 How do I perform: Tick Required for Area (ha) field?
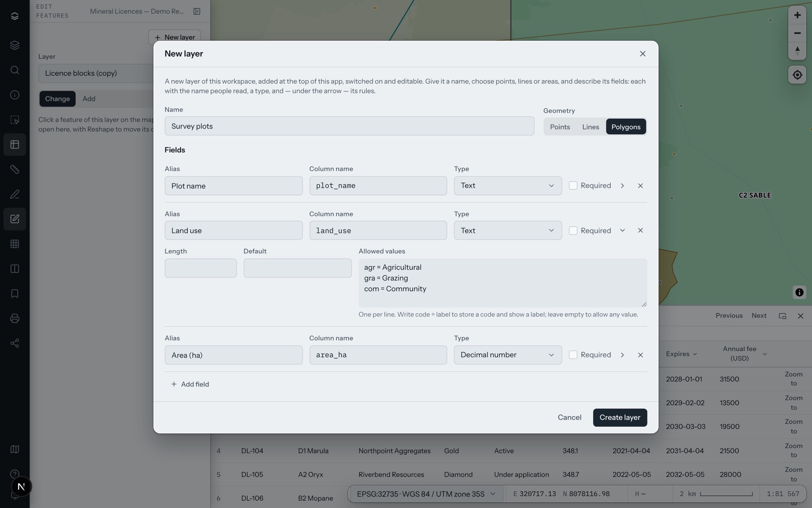pyautogui.click(x=573, y=355)
